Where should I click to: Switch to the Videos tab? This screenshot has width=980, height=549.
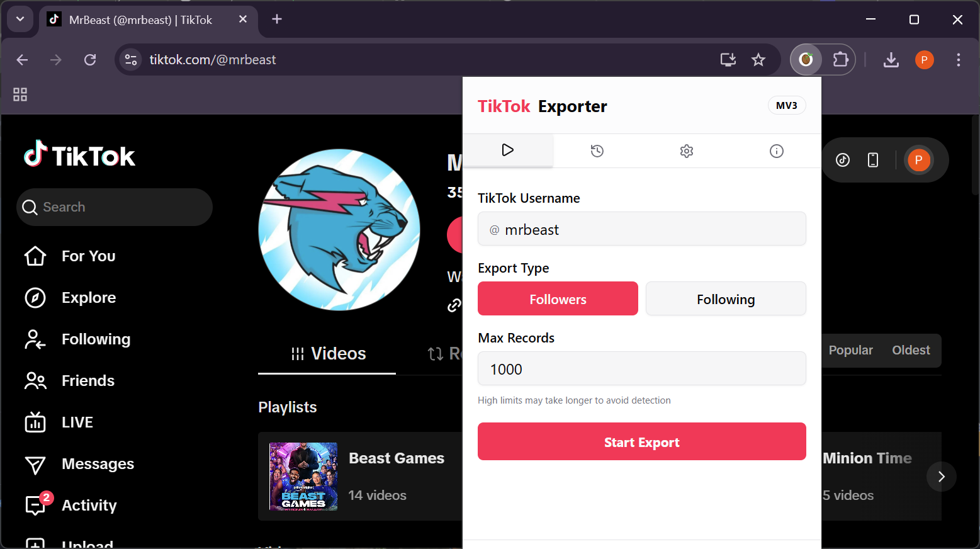(x=327, y=354)
